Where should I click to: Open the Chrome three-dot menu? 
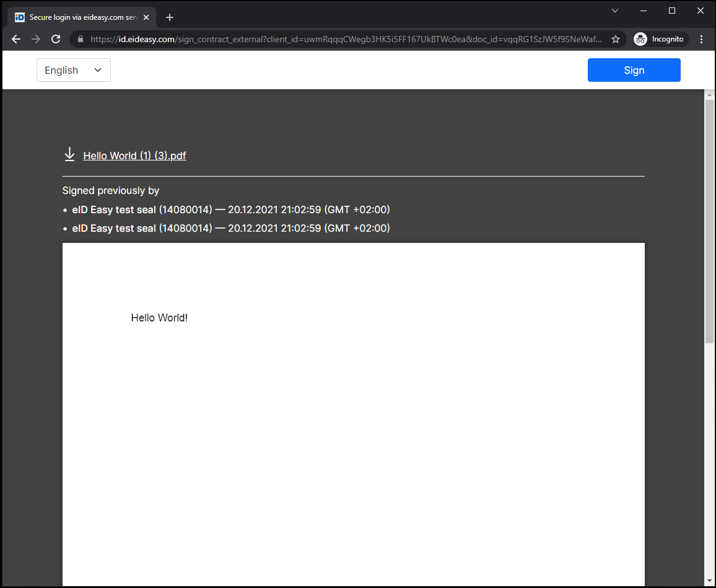[x=701, y=38]
